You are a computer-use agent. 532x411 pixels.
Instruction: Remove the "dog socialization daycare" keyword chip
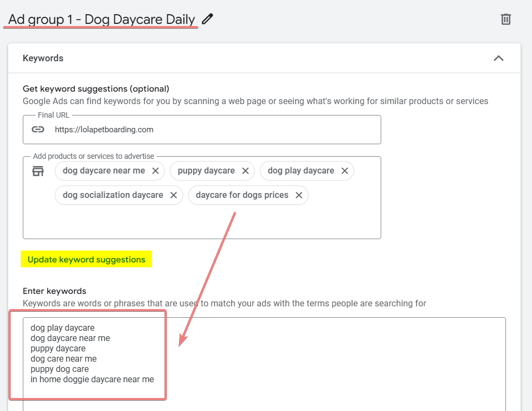tap(173, 195)
